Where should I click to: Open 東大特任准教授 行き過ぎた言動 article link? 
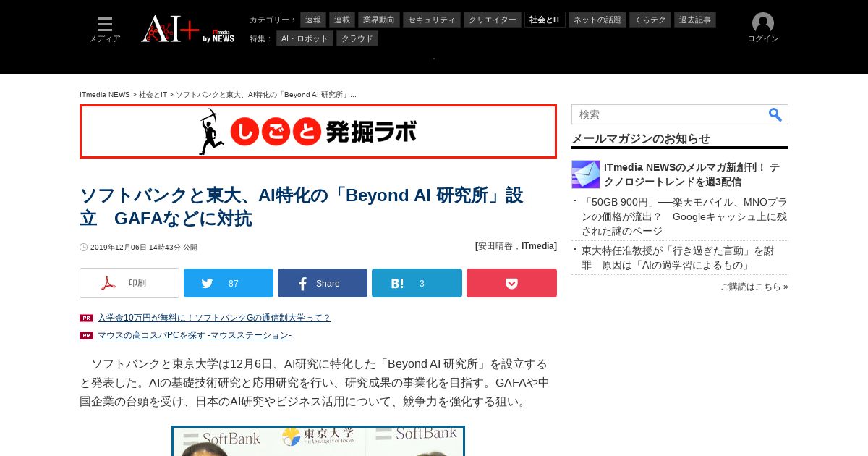click(678, 258)
